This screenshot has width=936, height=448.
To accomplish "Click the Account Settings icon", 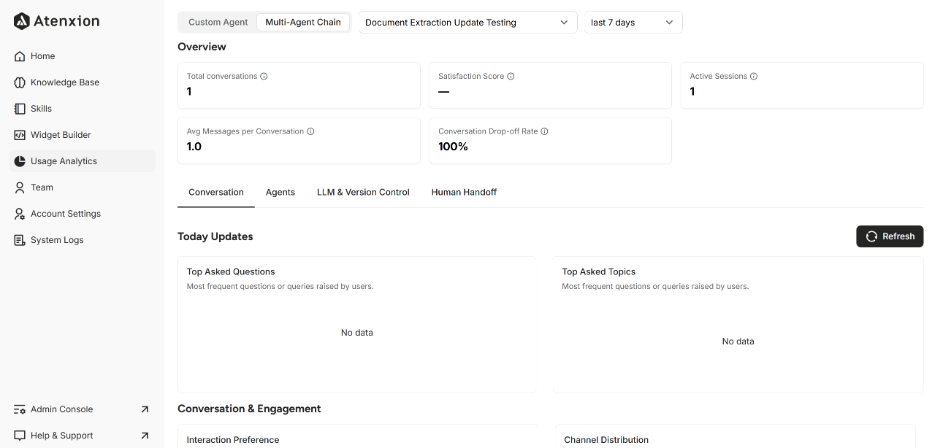I will pyautogui.click(x=19, y=214).
